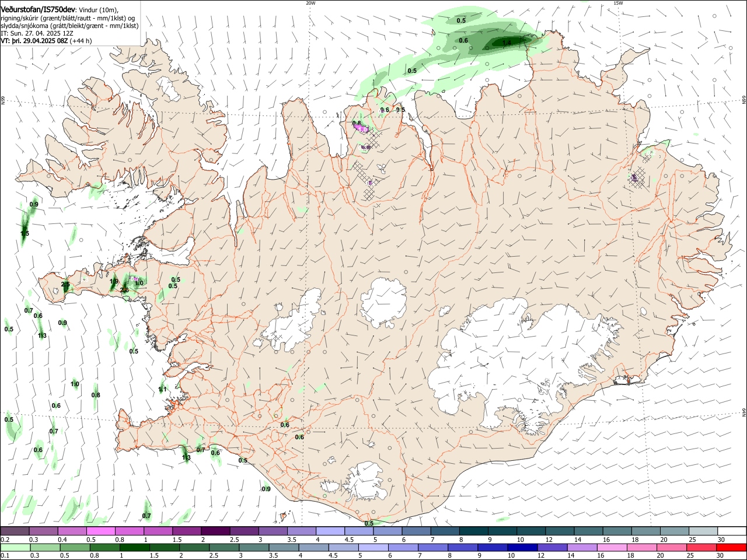Select the navy blue 10 legend swatch
This screenshot has height=560, width=747.
[522, 547]
